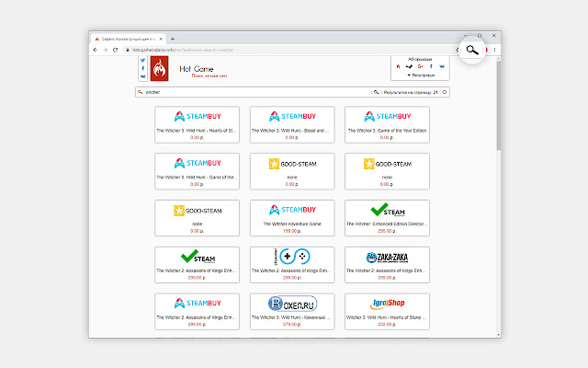Open the Hot Game site title link

(196, 69)
